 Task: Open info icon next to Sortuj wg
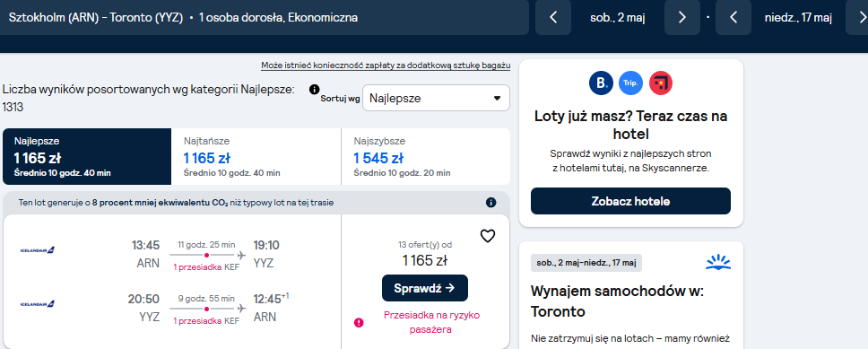[x=315, y=89]
